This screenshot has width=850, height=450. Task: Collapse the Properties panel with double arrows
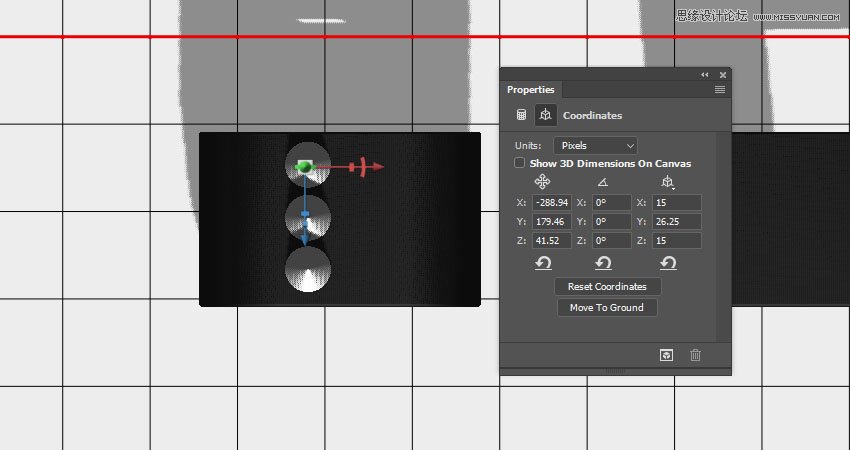[704, 74]
